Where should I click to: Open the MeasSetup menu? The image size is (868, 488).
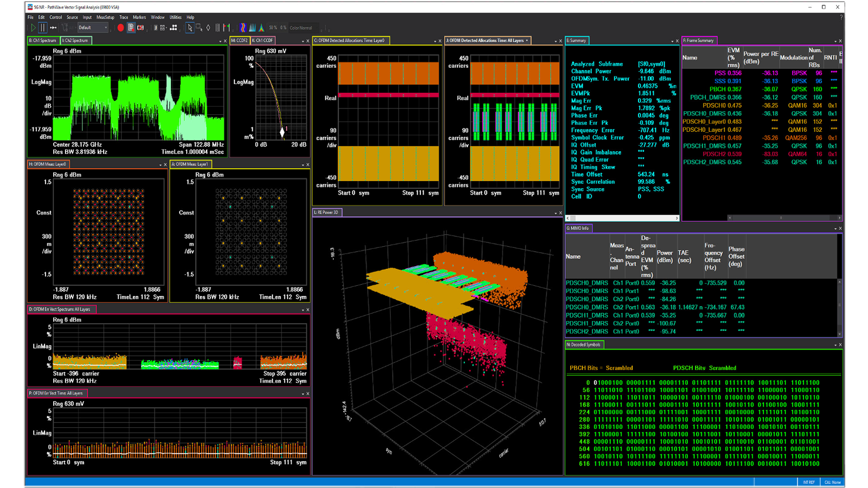click(x=105, y=17)
